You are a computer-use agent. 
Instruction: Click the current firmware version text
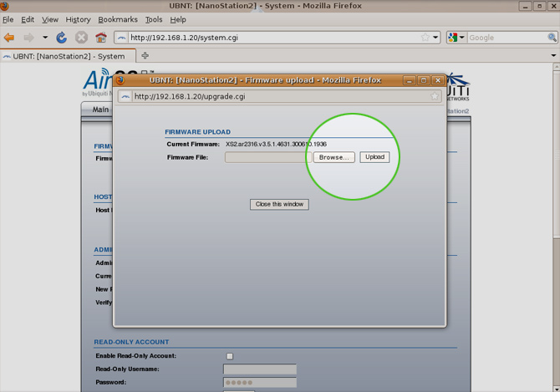coord(276,145)
